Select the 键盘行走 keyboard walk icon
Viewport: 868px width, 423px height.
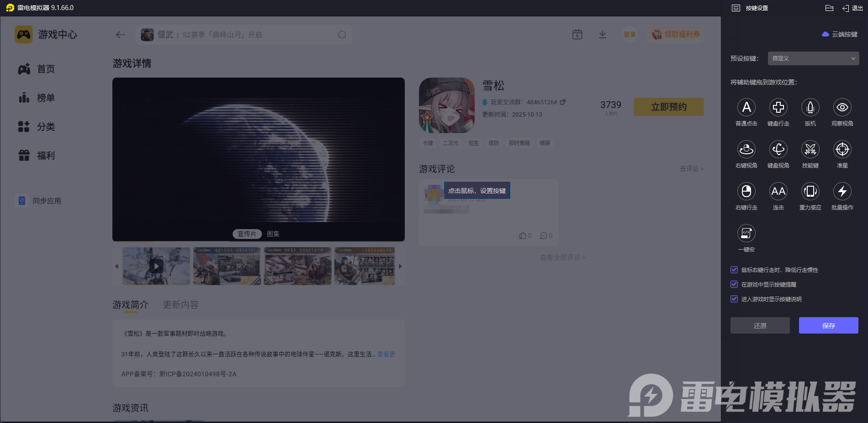click(x=778, y=108)
